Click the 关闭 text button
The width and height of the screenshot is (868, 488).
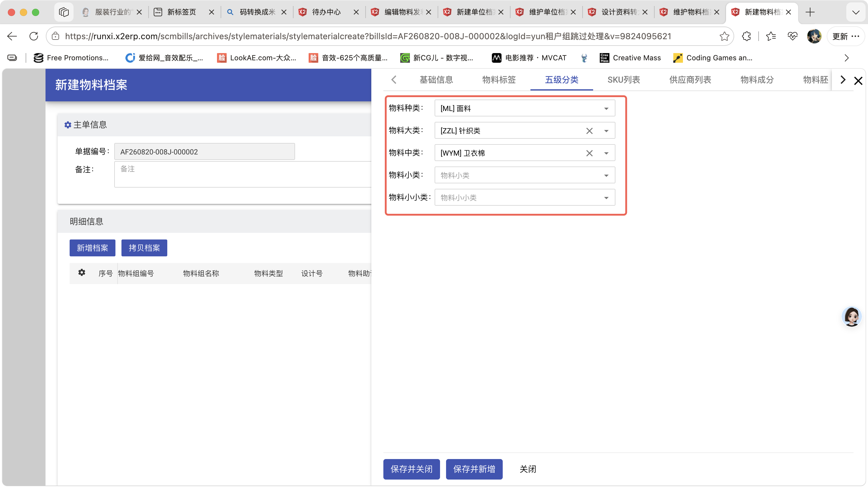pyautogui.click(x=527, y=469)
